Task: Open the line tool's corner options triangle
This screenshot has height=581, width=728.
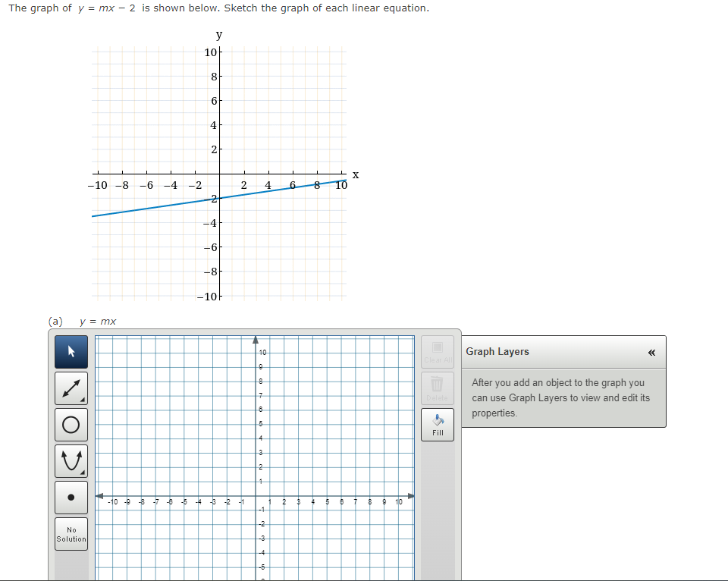Action: 82,399
